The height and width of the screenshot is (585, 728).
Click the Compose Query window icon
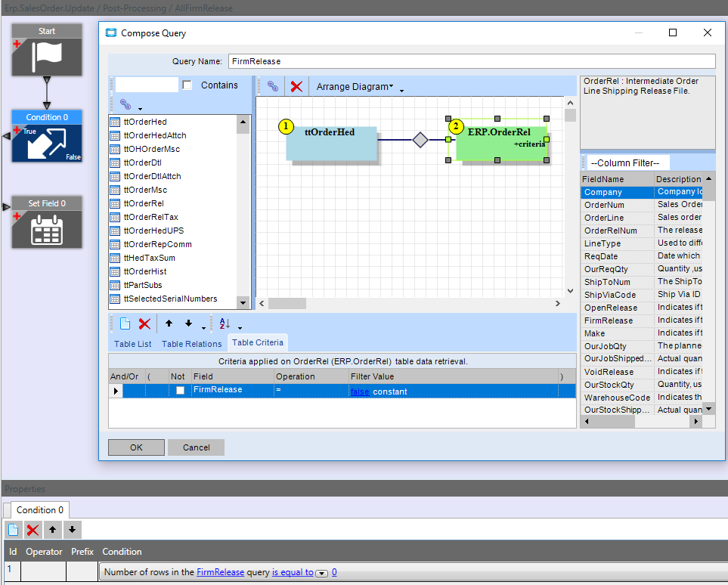pyautogui.click(x=111, y=33)
